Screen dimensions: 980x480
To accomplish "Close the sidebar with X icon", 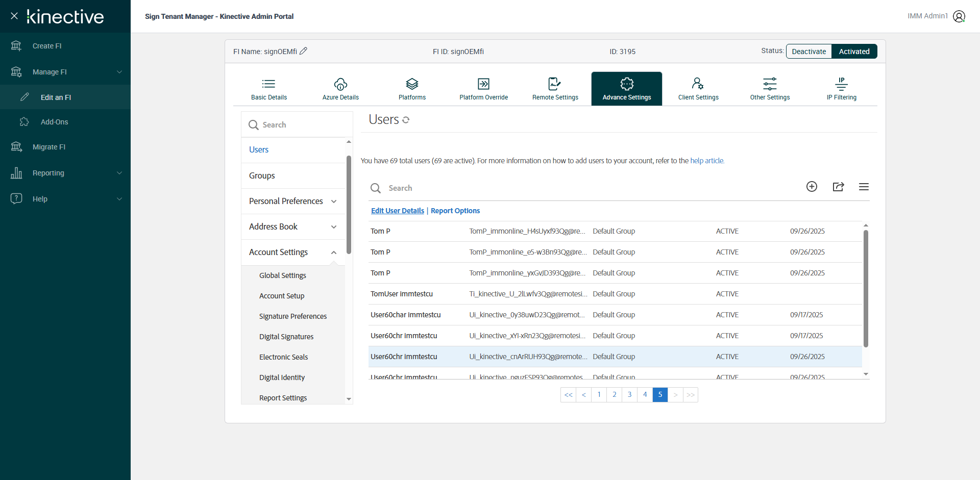I will (x=14, y=16).
